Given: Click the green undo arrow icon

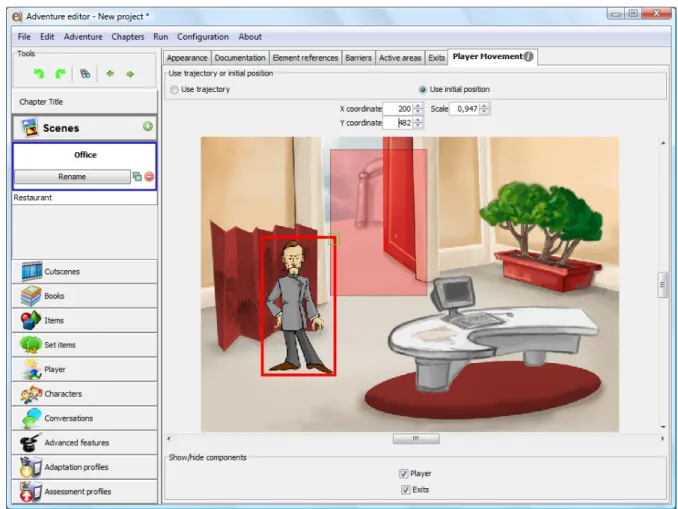Looking at the screenshot, I should coord(39,74).
